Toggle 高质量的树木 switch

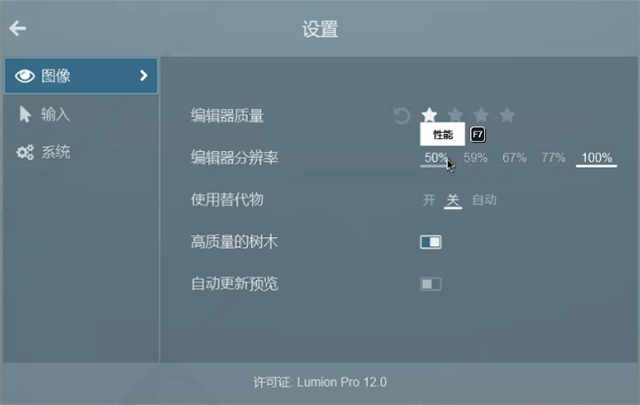point(431,242)
